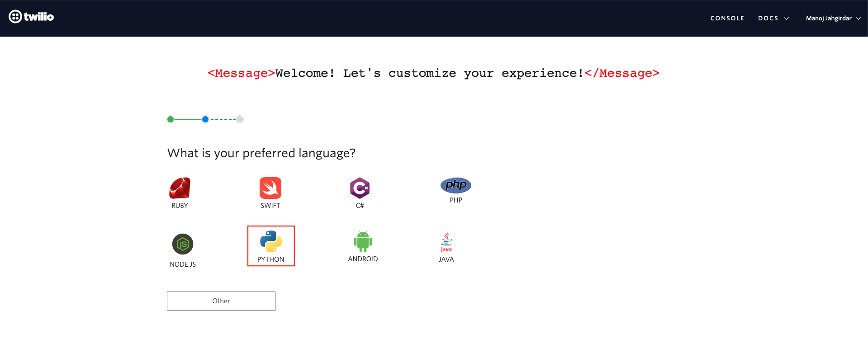The height and width of the screenshot is (353, 868).
Task: Select the Ruby language icon
Action: coord(180,188)
